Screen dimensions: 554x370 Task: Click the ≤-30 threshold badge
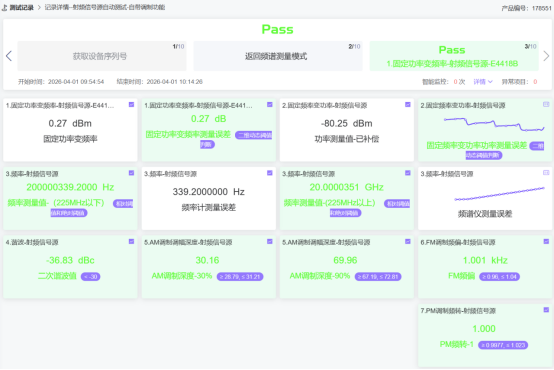(90, 277)
